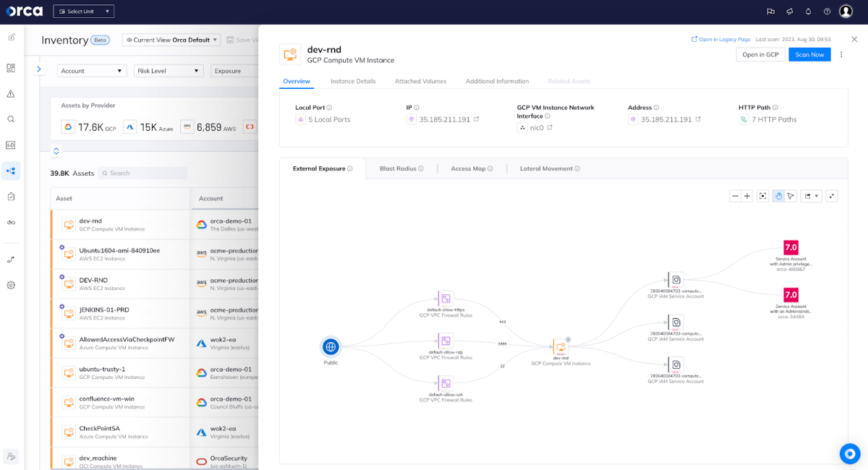Open the 7 HTTP Paths link
Image resolution: width=868 pixels, height=470 pixels.
[774, 119]
